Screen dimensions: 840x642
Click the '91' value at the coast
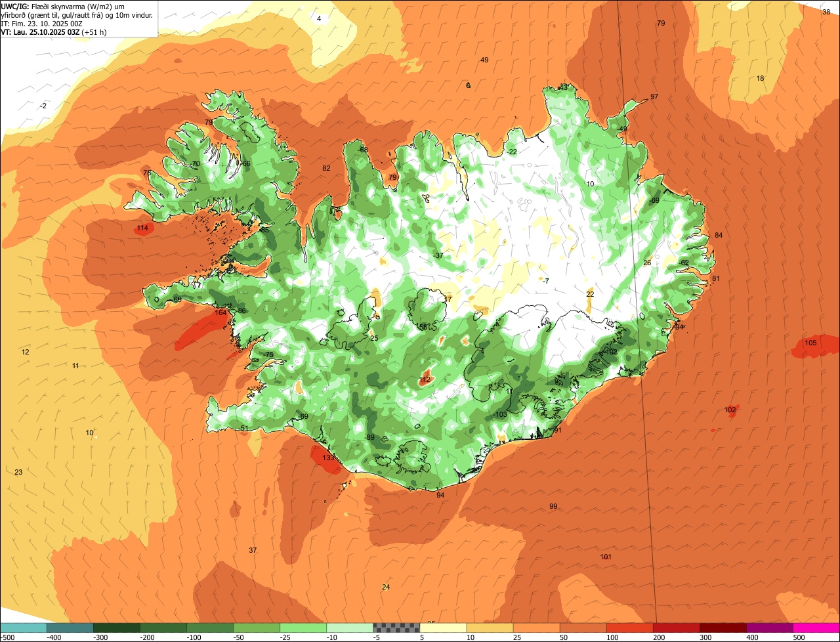[x=558, y=430]
